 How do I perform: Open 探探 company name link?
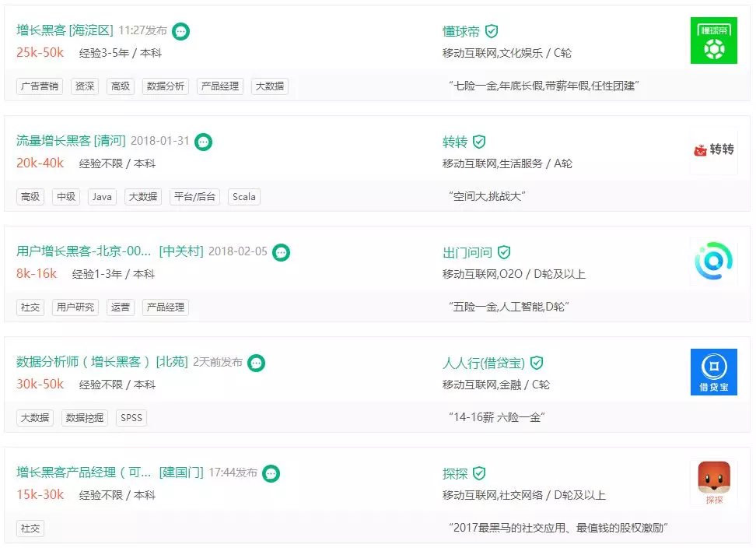point(455,473)
